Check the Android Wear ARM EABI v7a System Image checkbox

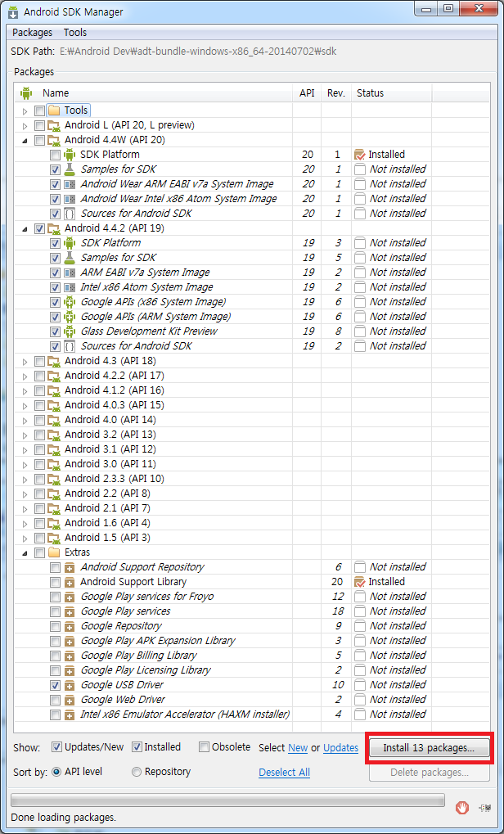click(55, 184)
